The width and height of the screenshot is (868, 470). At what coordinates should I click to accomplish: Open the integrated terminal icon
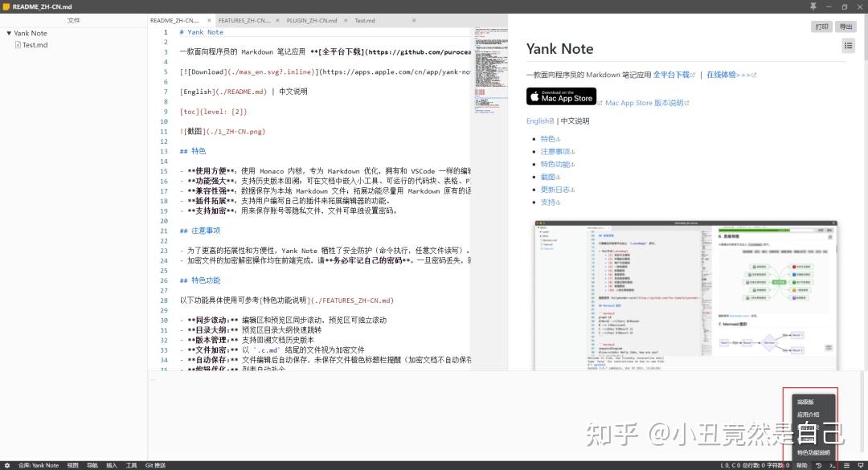(832, 464)
